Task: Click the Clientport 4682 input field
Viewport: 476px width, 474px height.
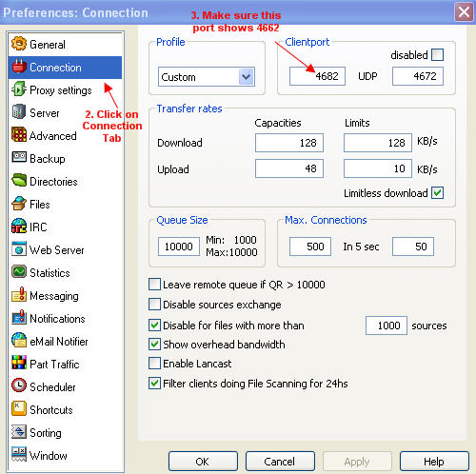Action: pos(317,76)
